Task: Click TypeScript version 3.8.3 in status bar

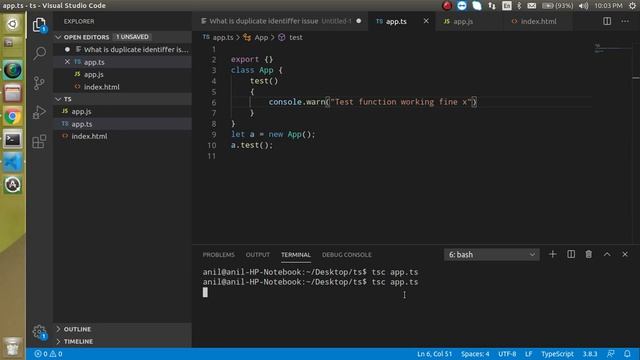Action: pos(590,354)
